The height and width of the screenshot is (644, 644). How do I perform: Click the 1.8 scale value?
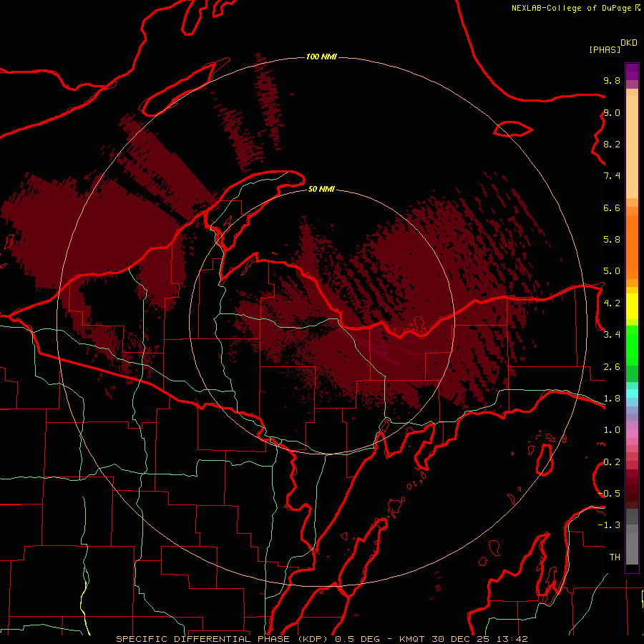[x=612, y=399]
